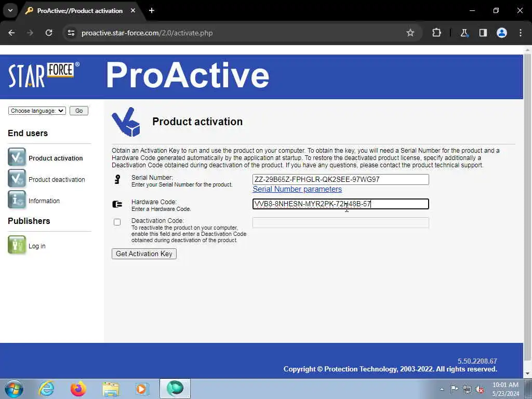
Task: Click the Go button
Action: tap(79, 111)
